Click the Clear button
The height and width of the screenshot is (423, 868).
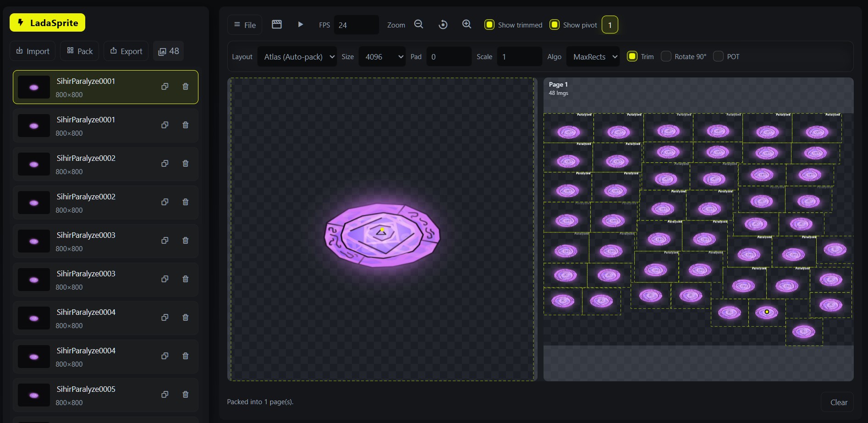click(838, 402)
